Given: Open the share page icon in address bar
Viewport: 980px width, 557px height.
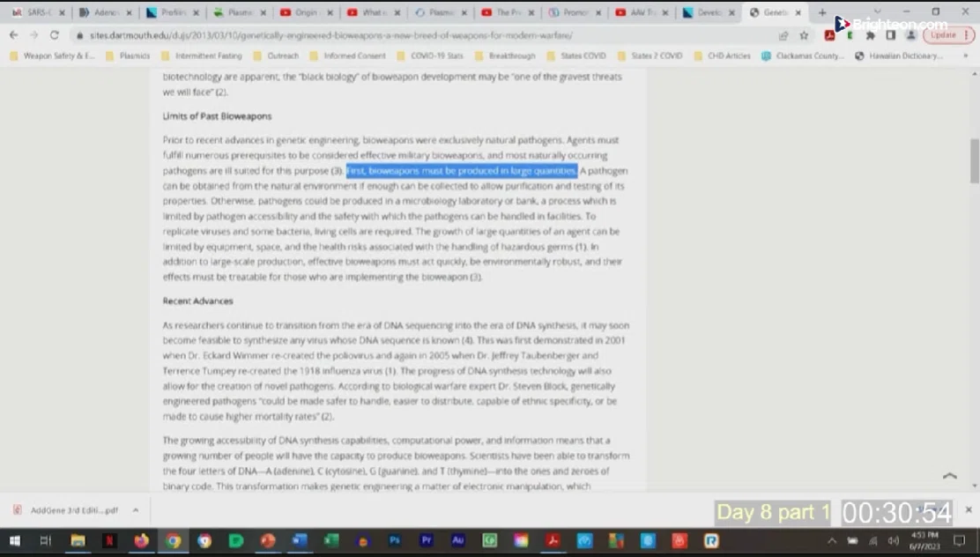Looking at the screenshot, I should [x=783, y=35].
